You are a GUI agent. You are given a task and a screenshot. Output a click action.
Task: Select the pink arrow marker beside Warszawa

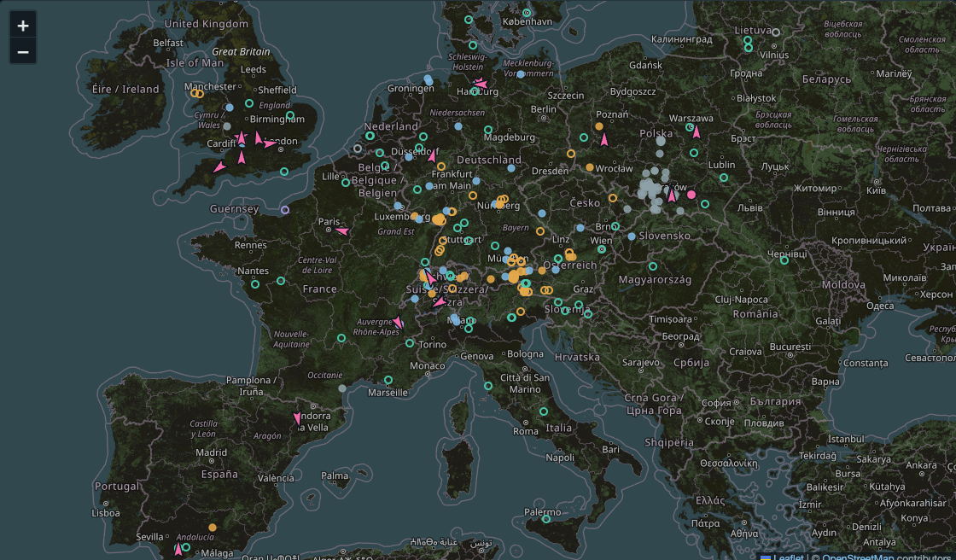click(x=697, y=131)
